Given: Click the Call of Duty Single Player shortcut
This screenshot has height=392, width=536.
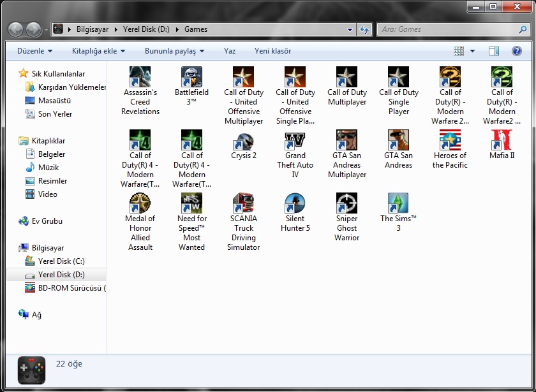Looking at the screenshot, I should pos(398,91).
